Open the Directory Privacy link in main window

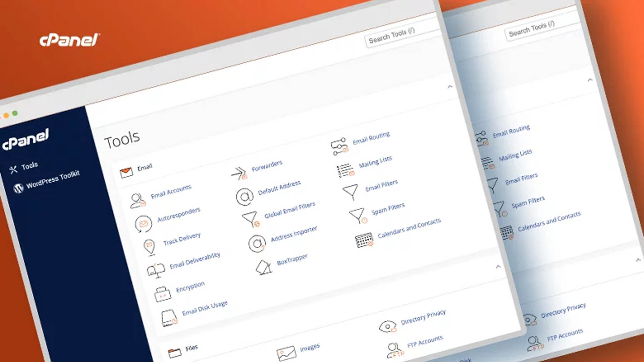[x=423, y=317]
